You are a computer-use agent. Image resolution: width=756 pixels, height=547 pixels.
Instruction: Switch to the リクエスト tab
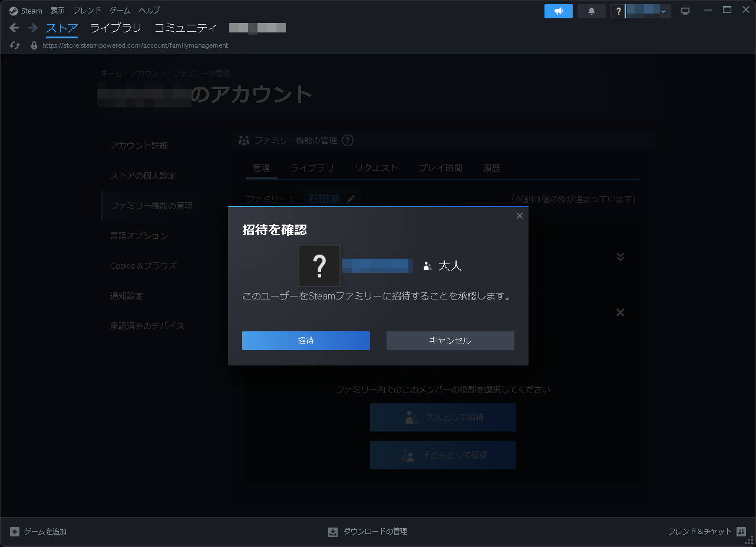click(x=377, y=168)
